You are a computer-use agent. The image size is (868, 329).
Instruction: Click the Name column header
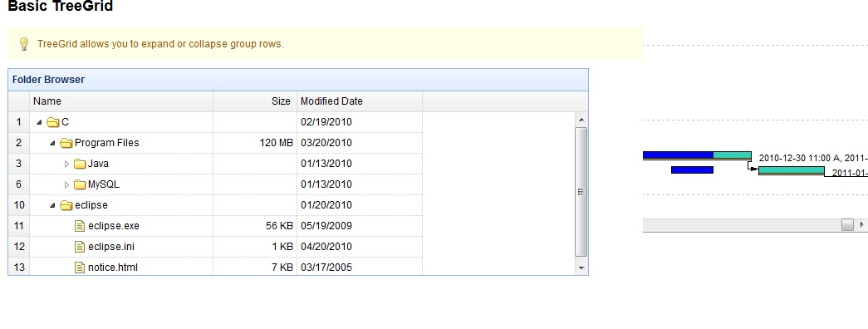tap(121, 101)
